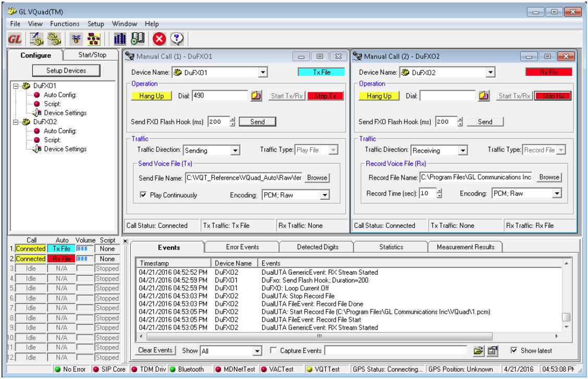
Task: Open the help question mark toolbar icon
Action: coord(177,39)
